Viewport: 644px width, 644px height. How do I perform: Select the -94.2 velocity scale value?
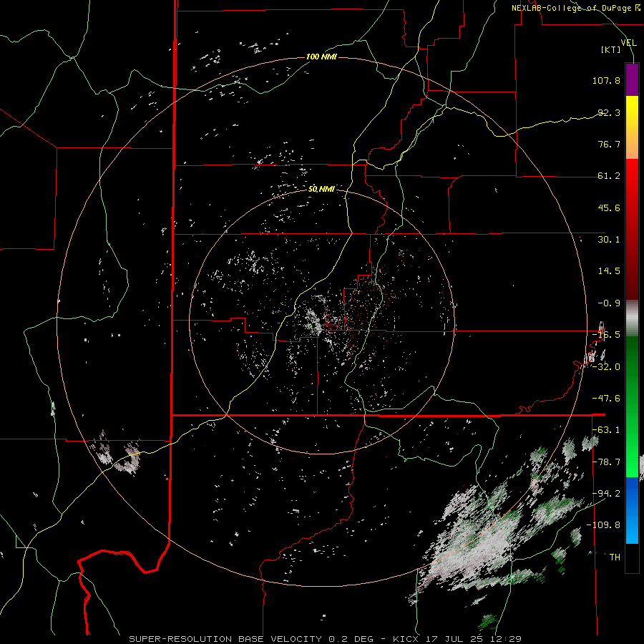click(606, 494)
